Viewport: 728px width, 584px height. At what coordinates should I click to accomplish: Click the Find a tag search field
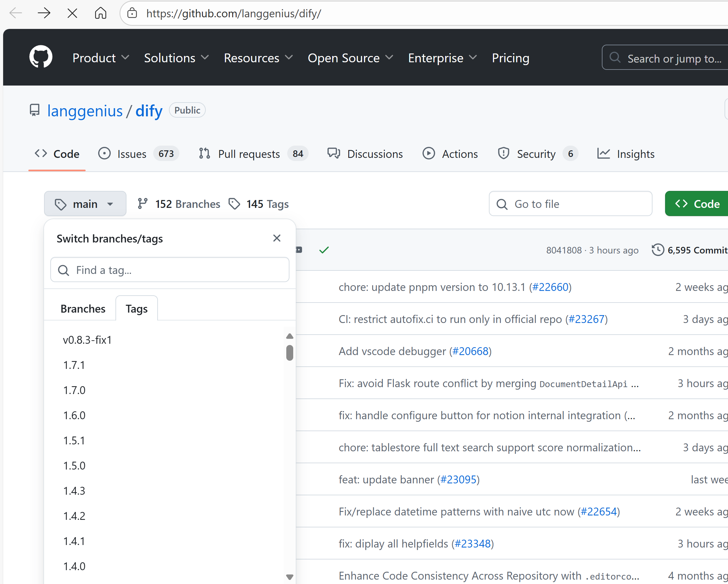coord(170,270)
